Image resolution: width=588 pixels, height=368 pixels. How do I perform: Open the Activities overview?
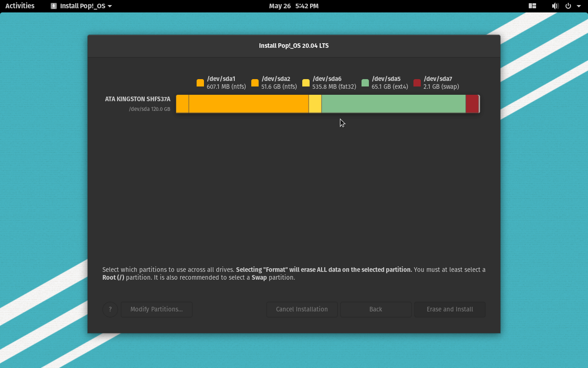click(x=20, y=6)
